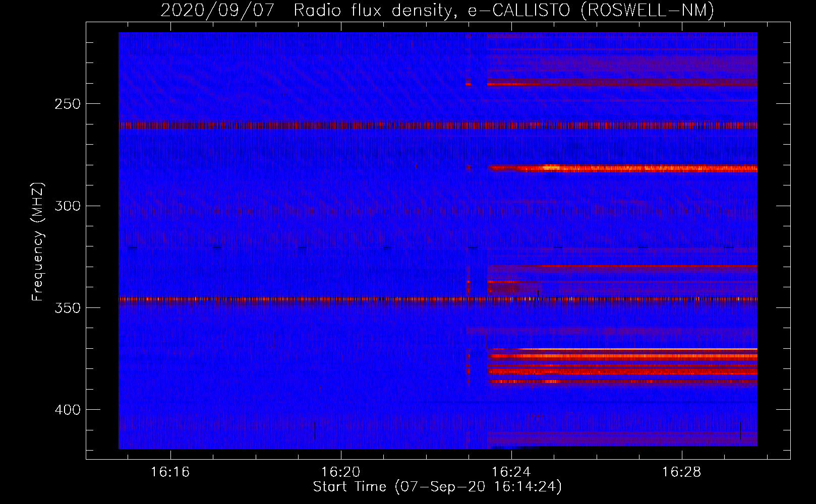Click the 16:16 time tick label
This screenshot has height=504, width=816.
(x=170, y=472)
